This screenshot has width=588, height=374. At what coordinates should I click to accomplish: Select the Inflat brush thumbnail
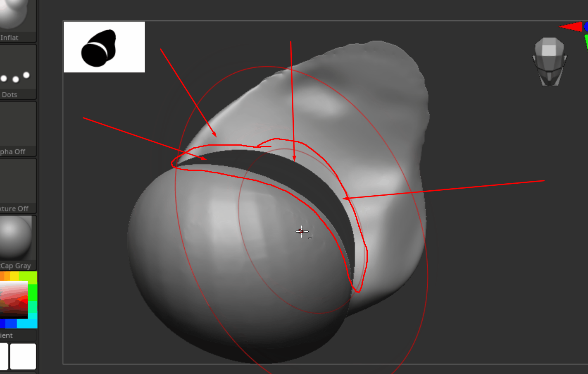(17, 20)
